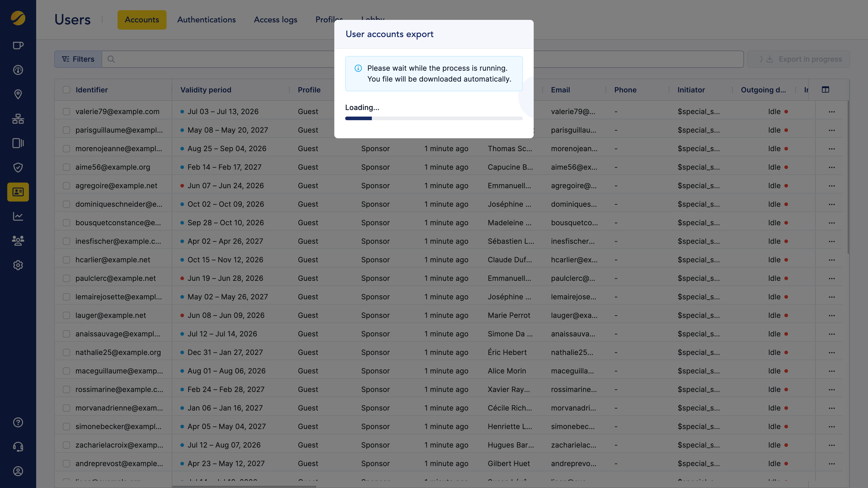Focus the accounts search field
Screen dimensions: 868x488
(422, 59)
